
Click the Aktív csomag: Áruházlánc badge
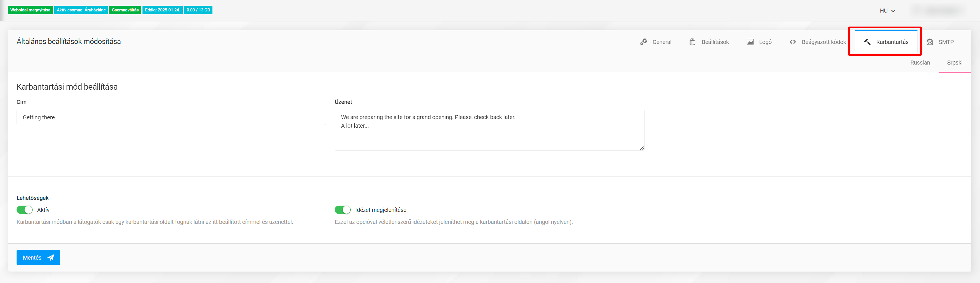pyautogui.click(x=81, y=10)
